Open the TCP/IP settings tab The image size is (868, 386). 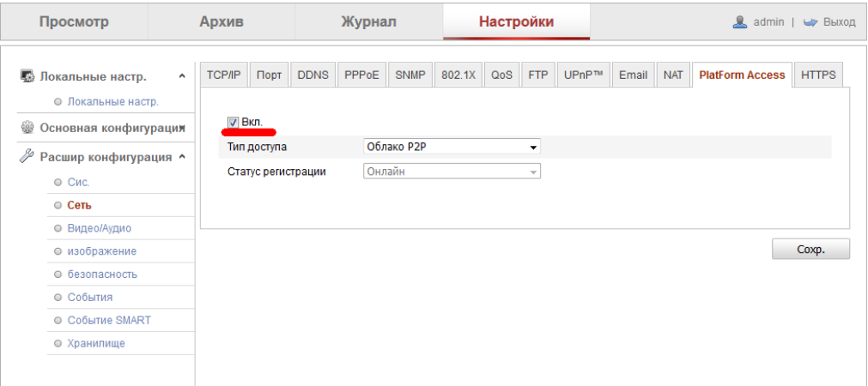[224, 75]
